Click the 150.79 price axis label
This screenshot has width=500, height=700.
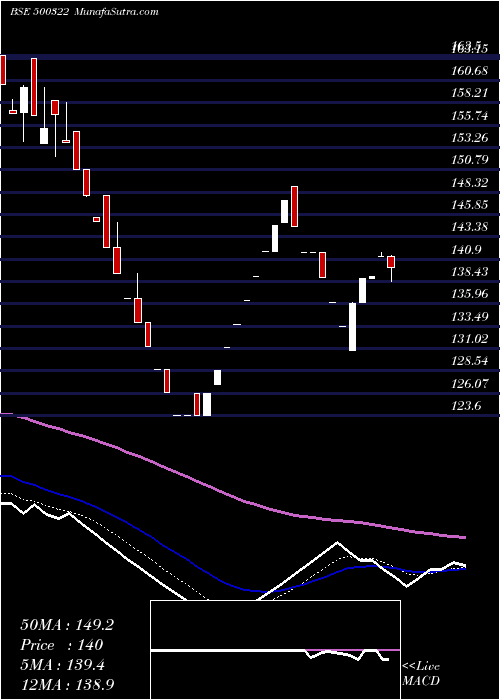coord(470,159)
